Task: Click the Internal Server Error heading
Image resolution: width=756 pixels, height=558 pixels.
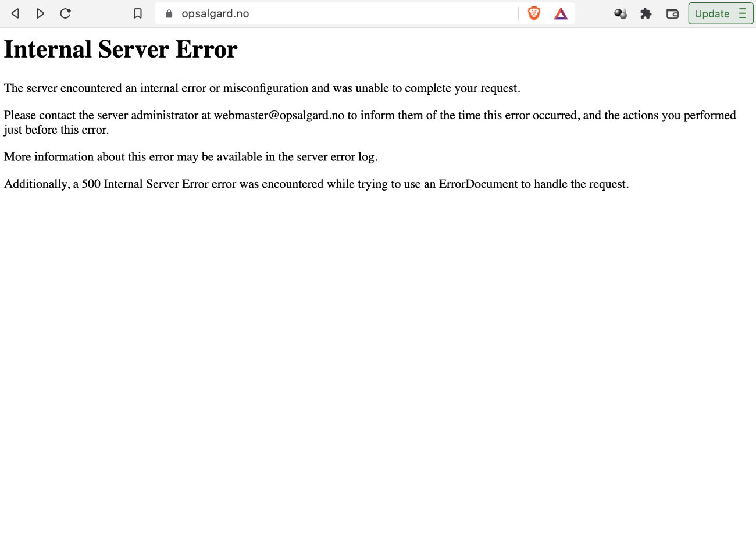Action: click(x=120, y=49)
